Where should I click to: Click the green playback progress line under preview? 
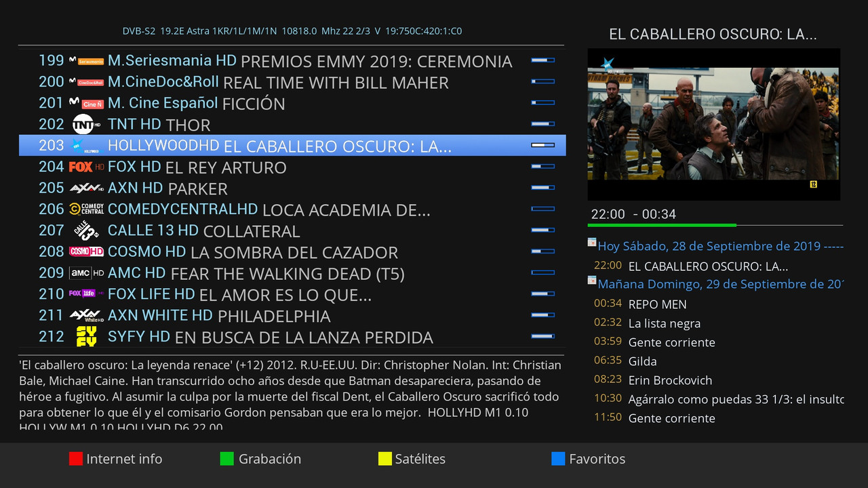coord(662,225)
